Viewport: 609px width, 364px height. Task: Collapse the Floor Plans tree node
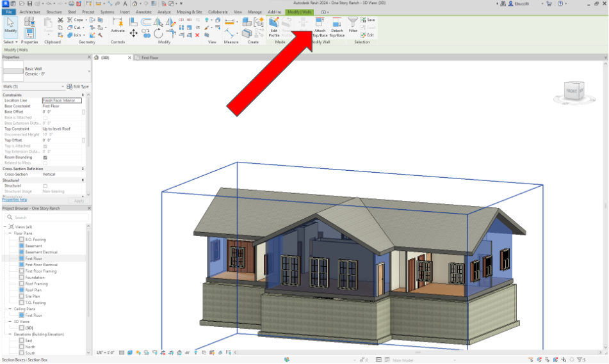[x=10, y=233]
